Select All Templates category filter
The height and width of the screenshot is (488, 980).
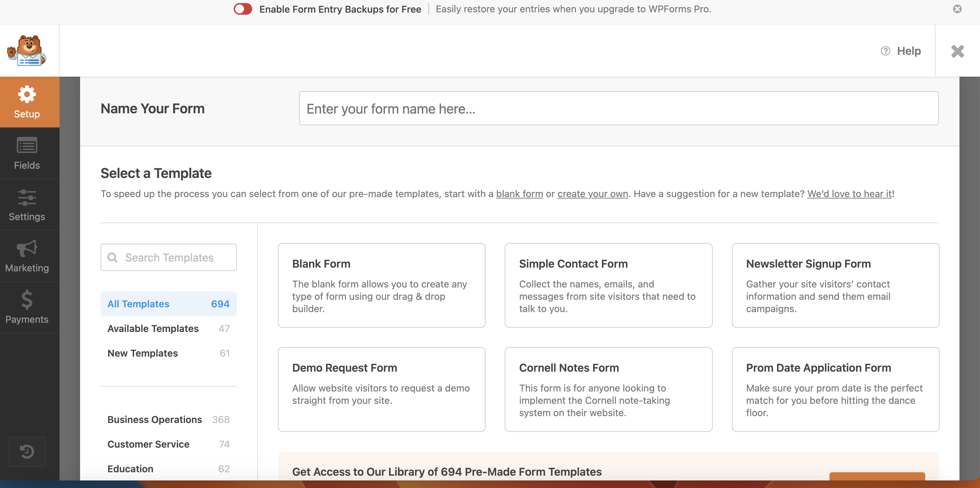click(x=169, y=304)
